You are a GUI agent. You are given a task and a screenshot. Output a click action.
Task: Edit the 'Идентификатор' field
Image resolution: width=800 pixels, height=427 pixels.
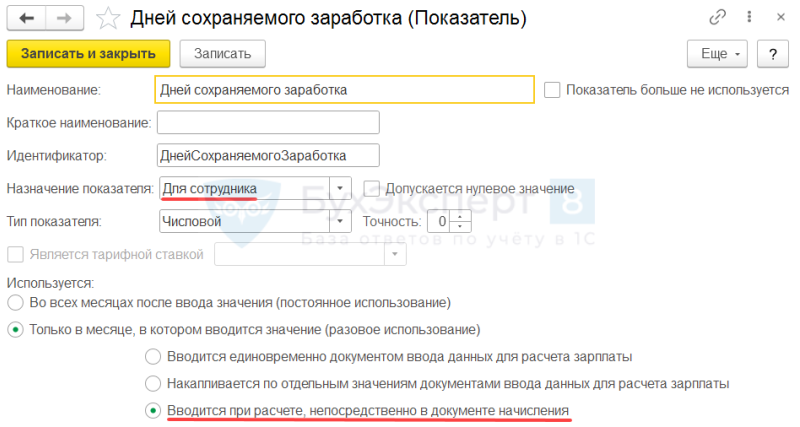click(268, 155)
